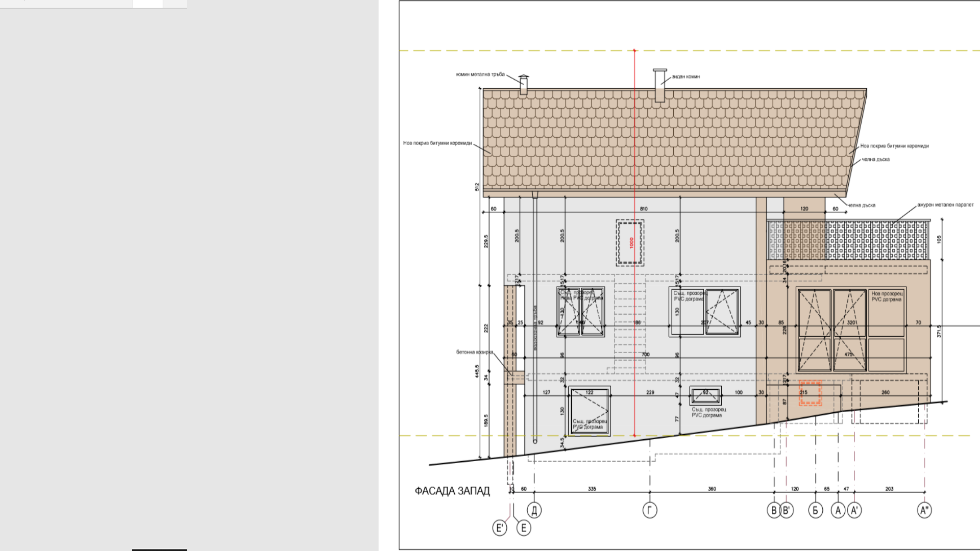This screenshot has height=551, width=980.
Task: Click the 'комин метална тръба' label
Action: pos(480,74)
